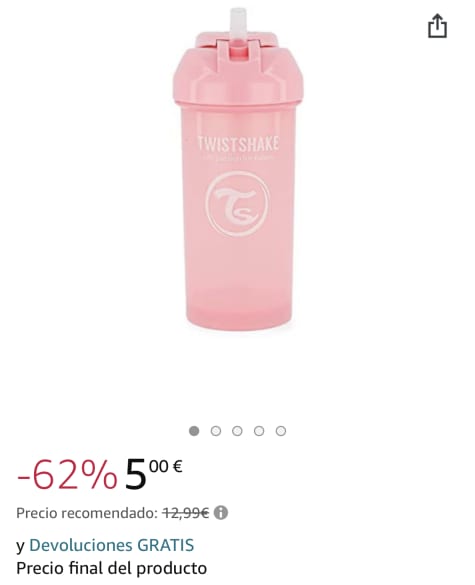Tap the pink Twistshake bottle image

click(238, 170)
